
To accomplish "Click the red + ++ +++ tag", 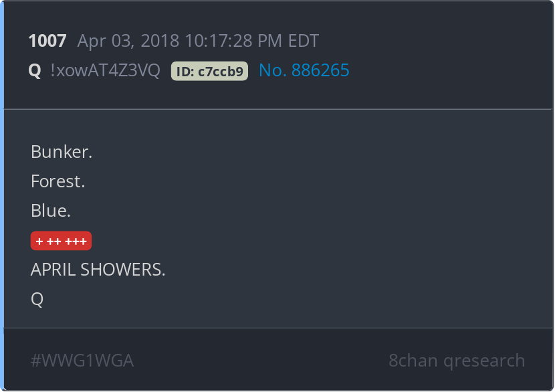I will pos(62,241).
